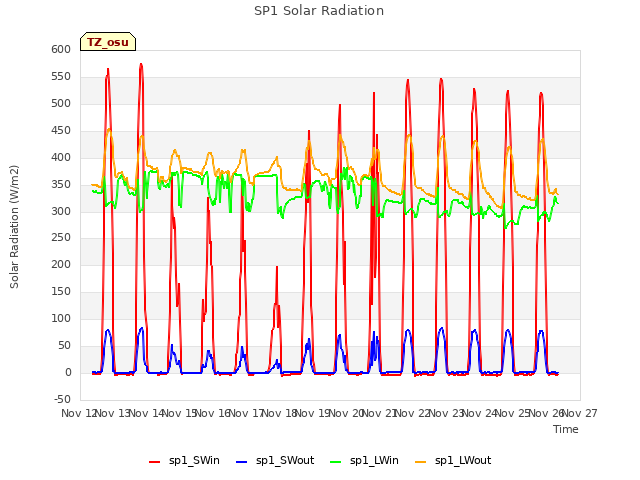Click the 200 y-axis tick label
The image size is (640, 480).
61,264
